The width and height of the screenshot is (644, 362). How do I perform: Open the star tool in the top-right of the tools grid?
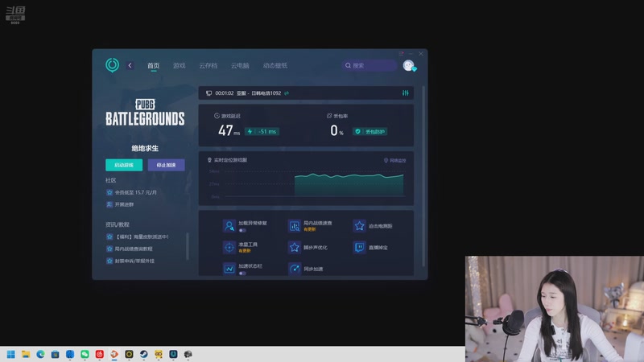point(359,226)
